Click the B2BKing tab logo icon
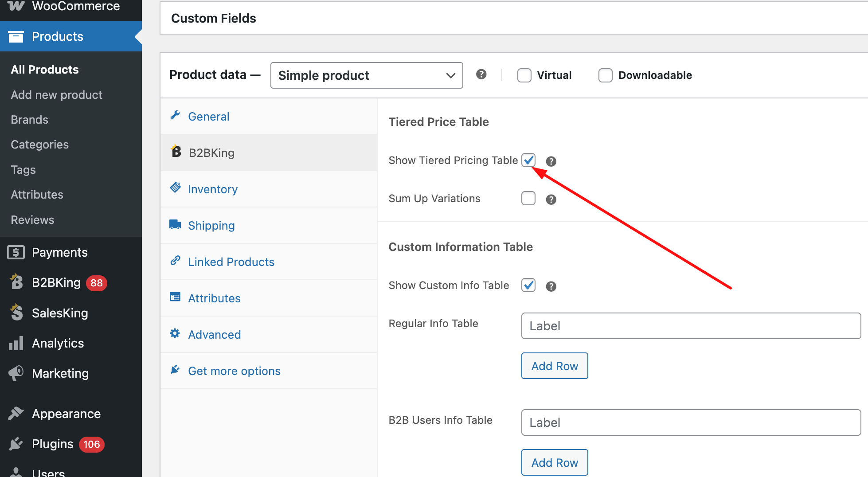This screenshot has width=868, height=477. click(x=176, y=151)
